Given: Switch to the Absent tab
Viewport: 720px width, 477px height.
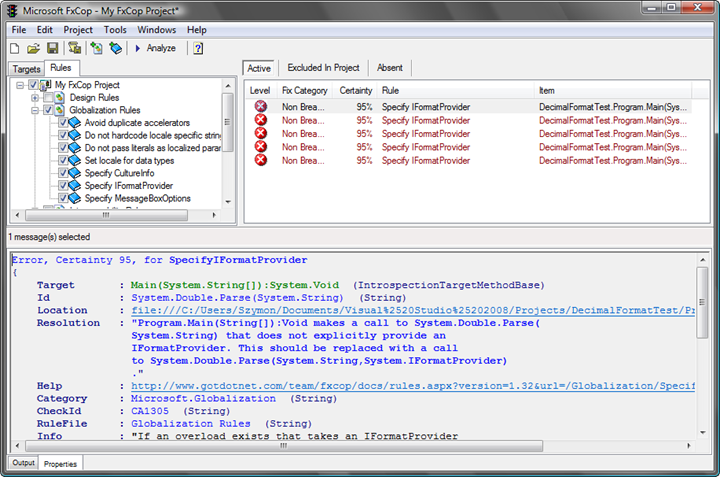Looking at the screenshot, I should pyautogui.click(x=390, y=68).
